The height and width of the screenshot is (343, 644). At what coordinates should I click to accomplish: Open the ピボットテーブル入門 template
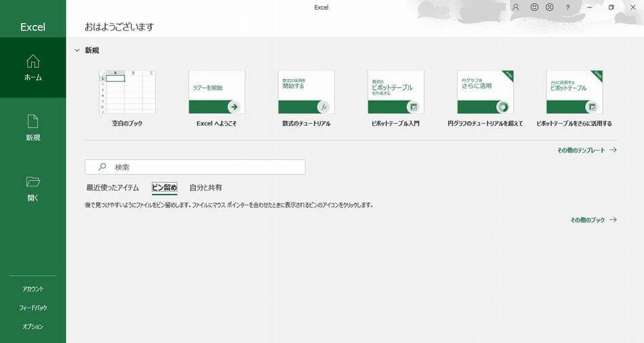(x=395, y=98)
